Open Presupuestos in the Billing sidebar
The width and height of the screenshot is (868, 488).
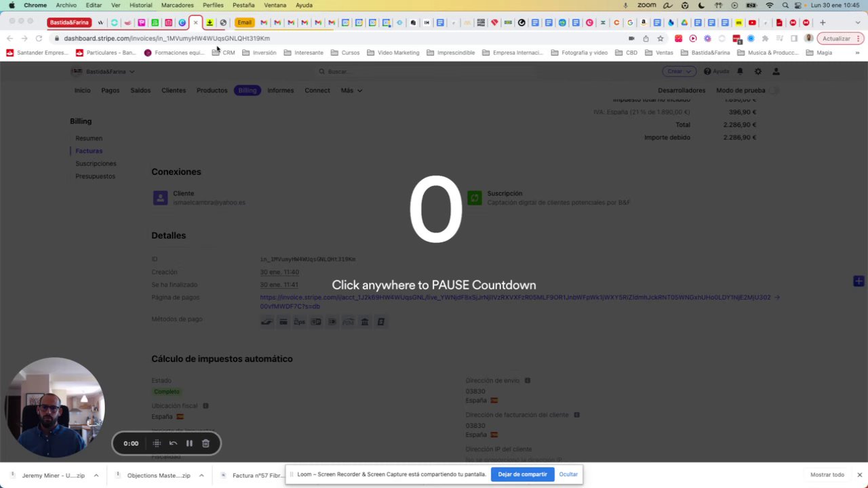click(x=95, y=176)
